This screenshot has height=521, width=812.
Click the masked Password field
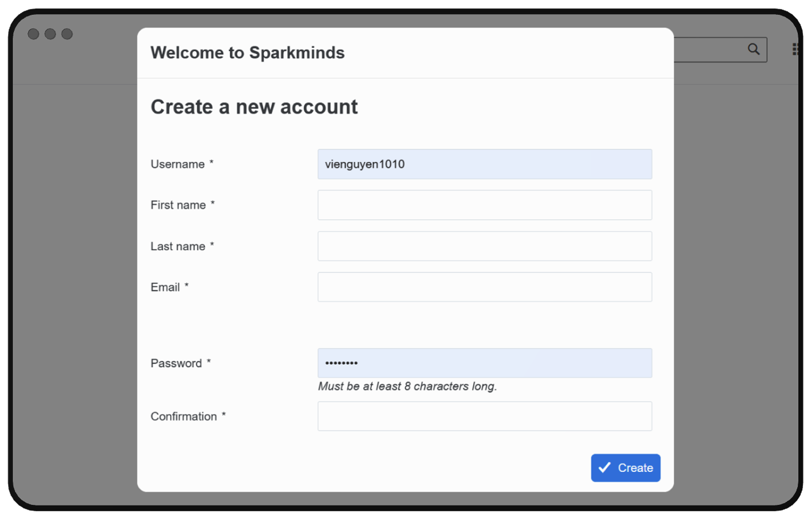484,363
